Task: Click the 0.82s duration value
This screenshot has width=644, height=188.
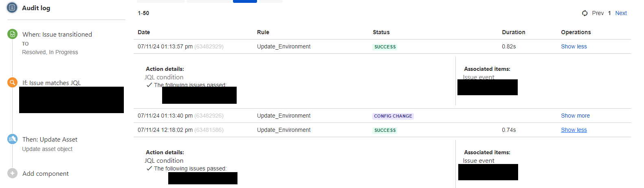Action: click(x=509, y=46)
